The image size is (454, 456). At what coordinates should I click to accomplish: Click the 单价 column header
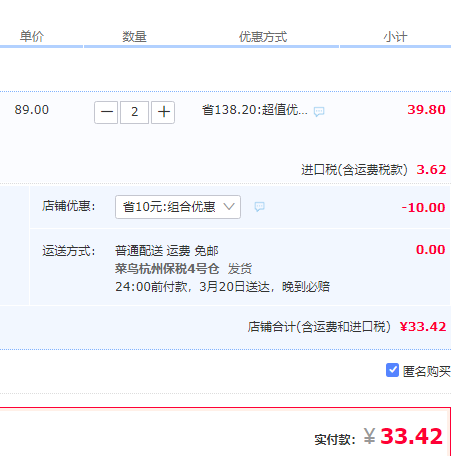pos(32,36)
